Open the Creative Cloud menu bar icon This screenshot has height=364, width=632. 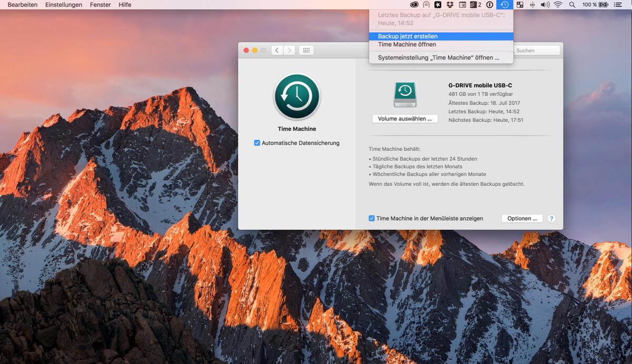pos(415,5)
